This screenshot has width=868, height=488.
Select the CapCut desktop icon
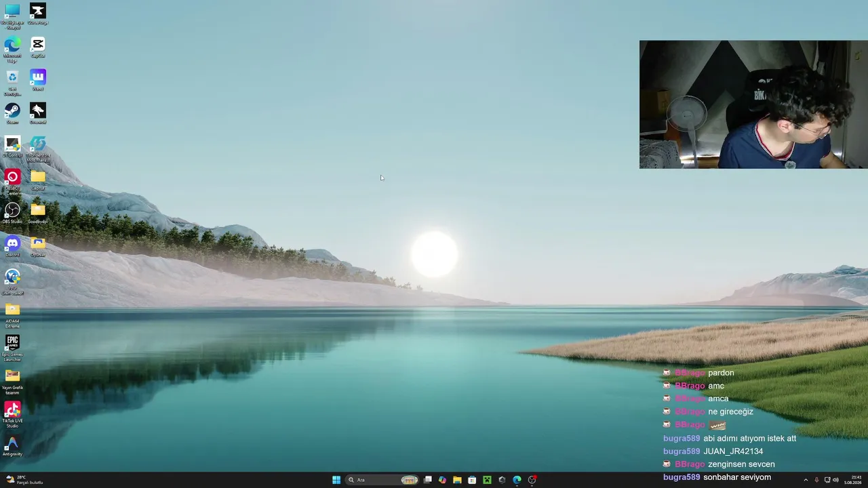(x=38, y=47)
